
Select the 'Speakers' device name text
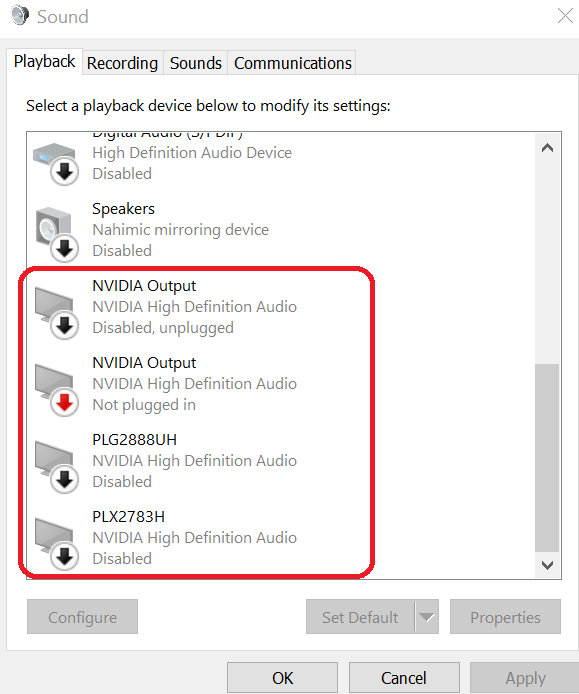tap(124, 209)
